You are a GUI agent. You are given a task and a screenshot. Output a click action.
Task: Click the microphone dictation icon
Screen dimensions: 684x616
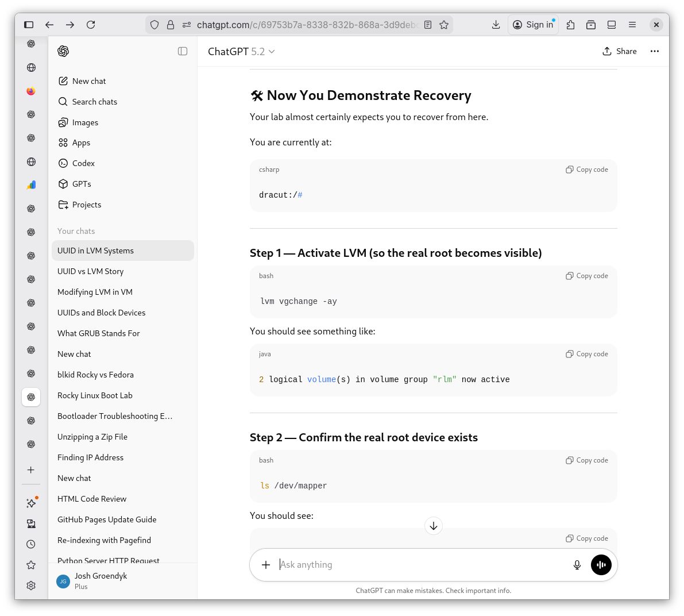(577, 565)
